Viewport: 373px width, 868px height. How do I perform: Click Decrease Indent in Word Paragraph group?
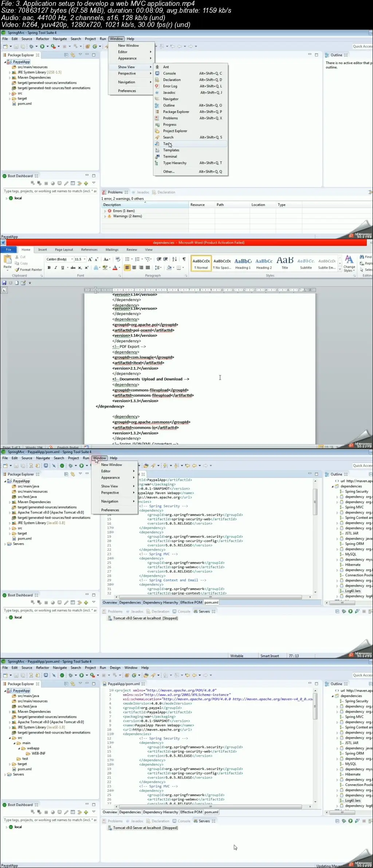pyautogui.click(x=159, y=259)
